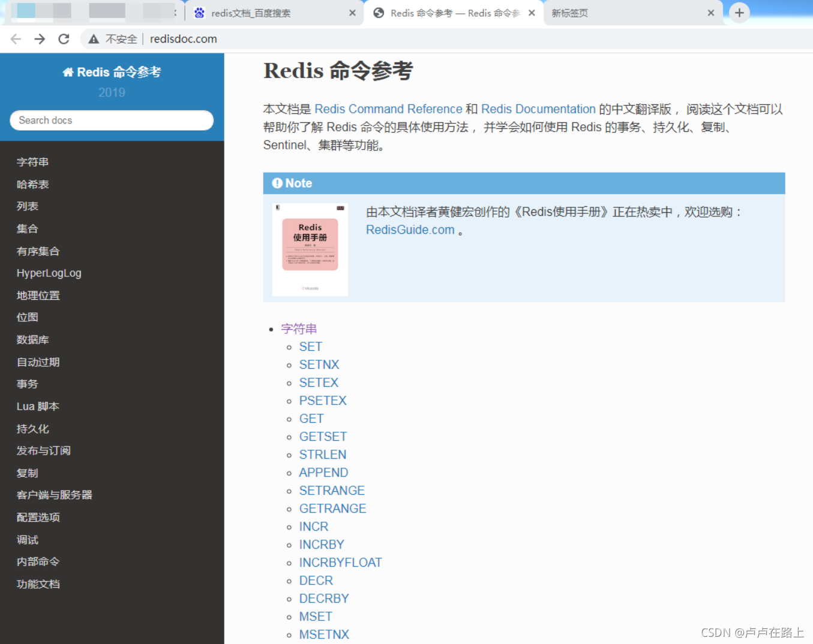Click the browser back arrow
The height and width of the screenshot is (644, 813).
[x=16, y=39]
